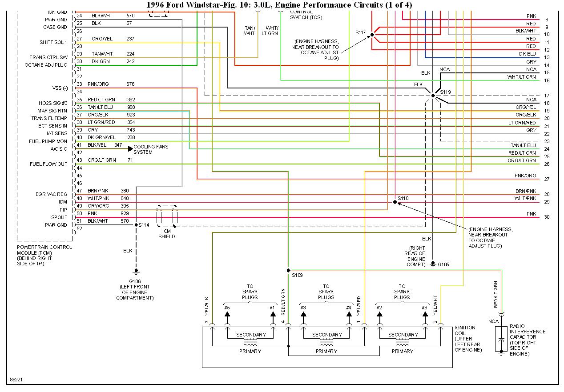Click the YEL/WHT coil terminal 2 label

[x=435, y=305]
